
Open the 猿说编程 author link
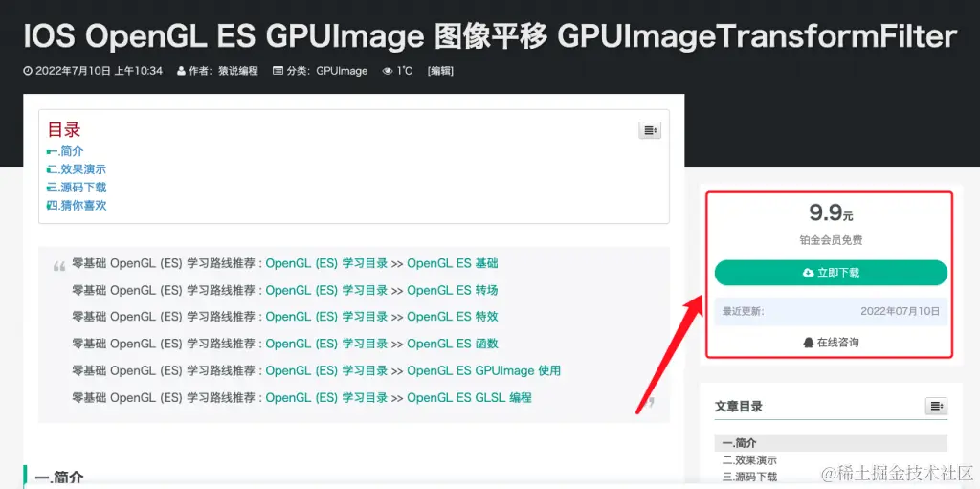[238, 71]
